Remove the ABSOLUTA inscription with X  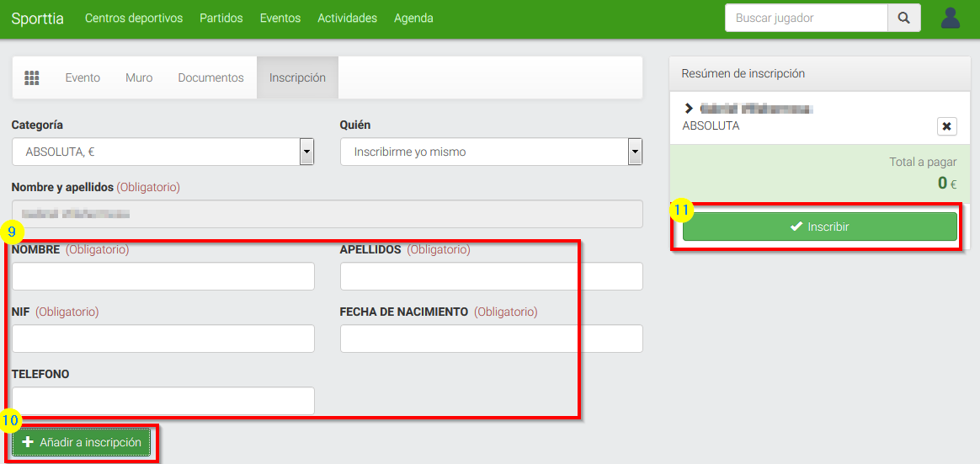[946, 126]
